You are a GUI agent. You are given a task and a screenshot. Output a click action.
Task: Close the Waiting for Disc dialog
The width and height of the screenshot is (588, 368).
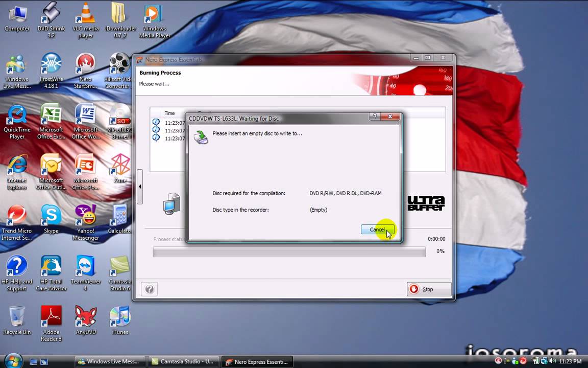pos(390,117)
